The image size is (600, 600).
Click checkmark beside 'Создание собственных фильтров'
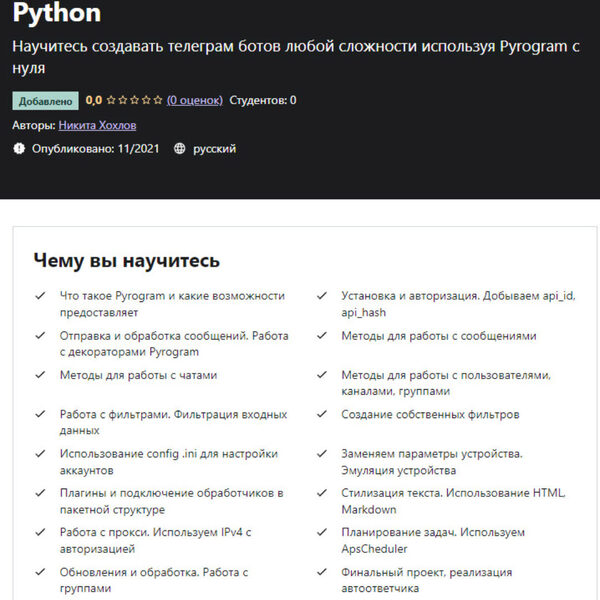pyautogui.click(x=321, y=414)
